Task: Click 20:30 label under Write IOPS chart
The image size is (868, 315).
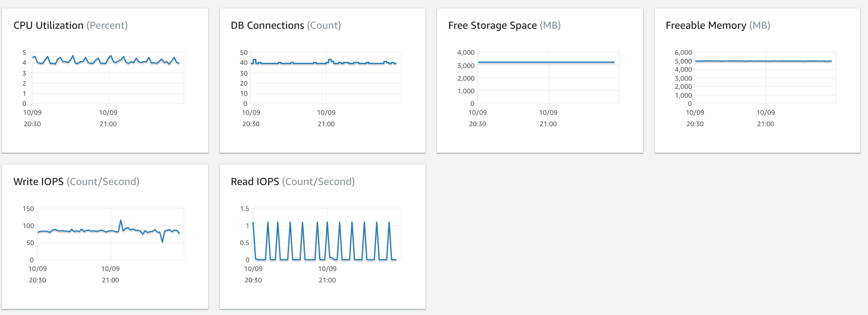Action: pos(37,280)
